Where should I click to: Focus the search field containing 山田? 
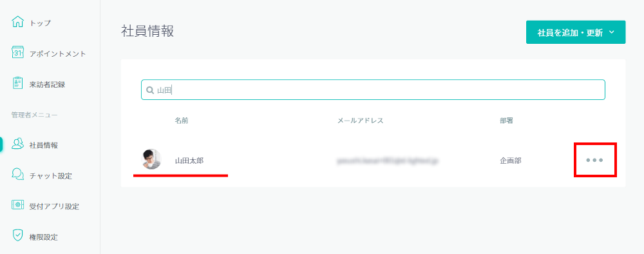click(373, 90)
